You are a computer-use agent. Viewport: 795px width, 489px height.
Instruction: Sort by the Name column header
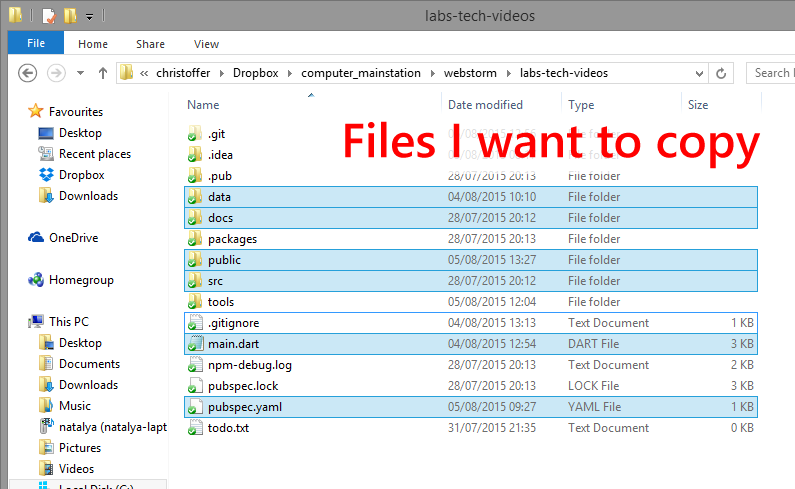203,104
